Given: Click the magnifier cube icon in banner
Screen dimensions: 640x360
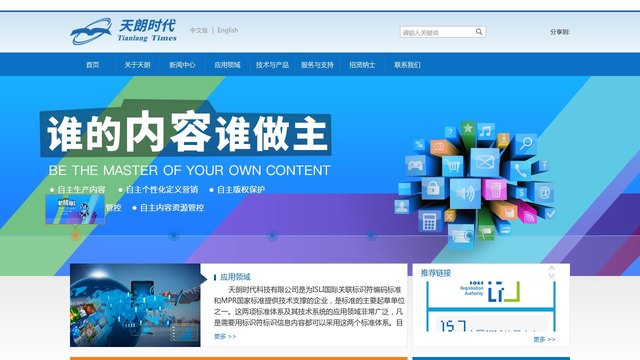Looking at the screenshot, I should coord(527,143).
